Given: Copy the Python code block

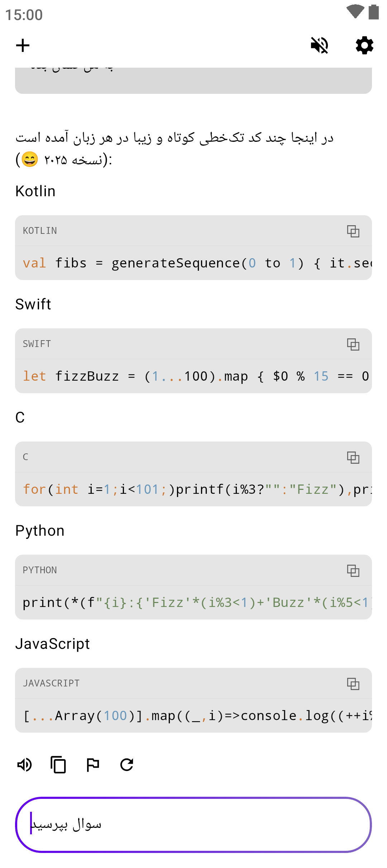Looking at the screenshot, I should point(353,570).
